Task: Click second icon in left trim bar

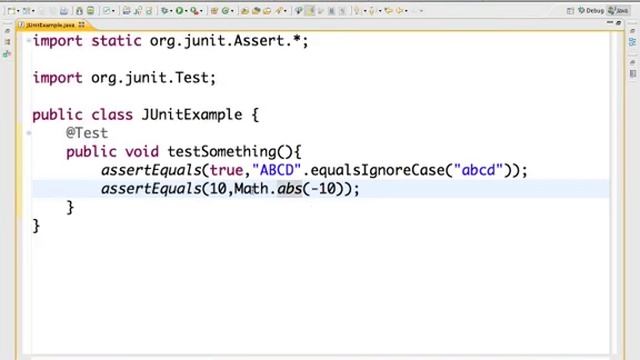Action: pos(7,42)
